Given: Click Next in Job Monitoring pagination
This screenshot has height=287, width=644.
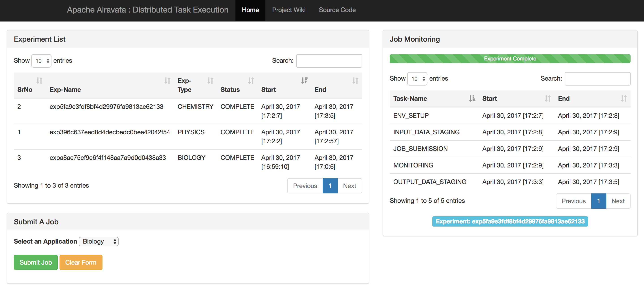Looking at the screenshot, I should [x=618, y=201].
